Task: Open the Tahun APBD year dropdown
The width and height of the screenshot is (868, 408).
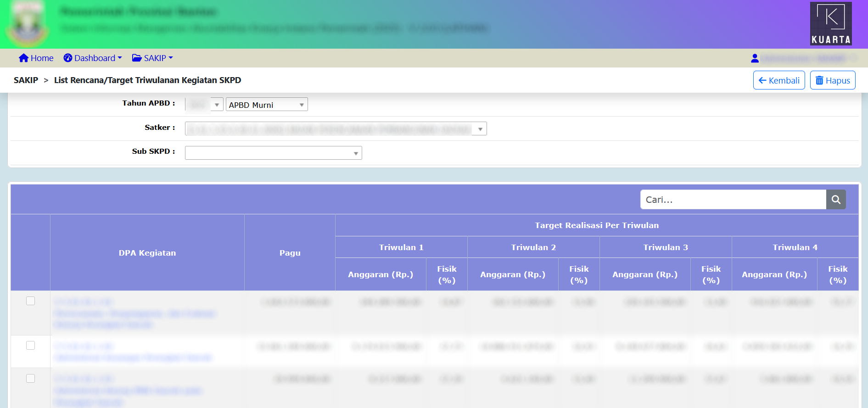Action: tap(204, 105)
